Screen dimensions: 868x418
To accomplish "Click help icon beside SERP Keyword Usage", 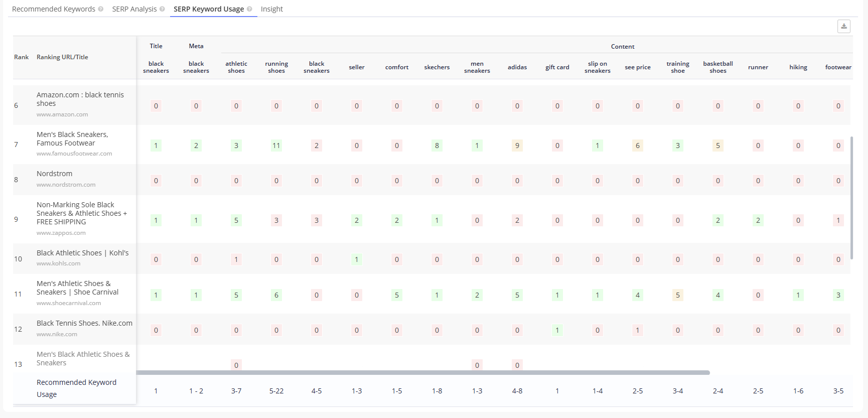I will tap(249, 9).
